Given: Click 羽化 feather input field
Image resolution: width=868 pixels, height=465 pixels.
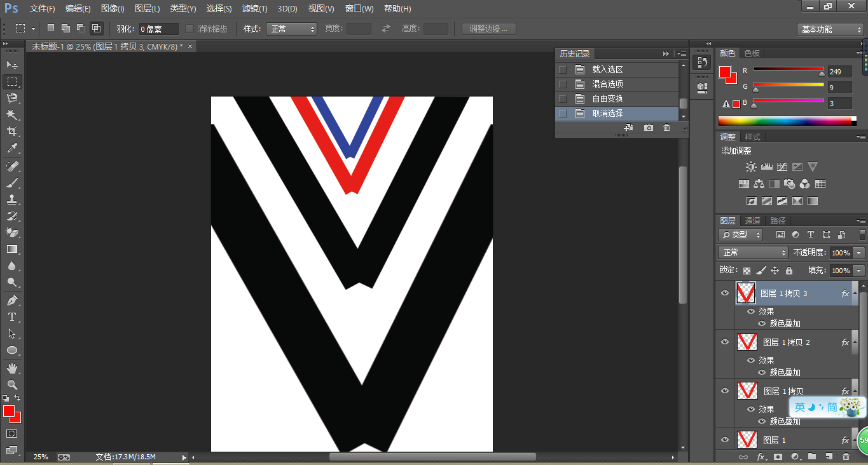Looking at the screenshot, I should [x=159, y=29].
